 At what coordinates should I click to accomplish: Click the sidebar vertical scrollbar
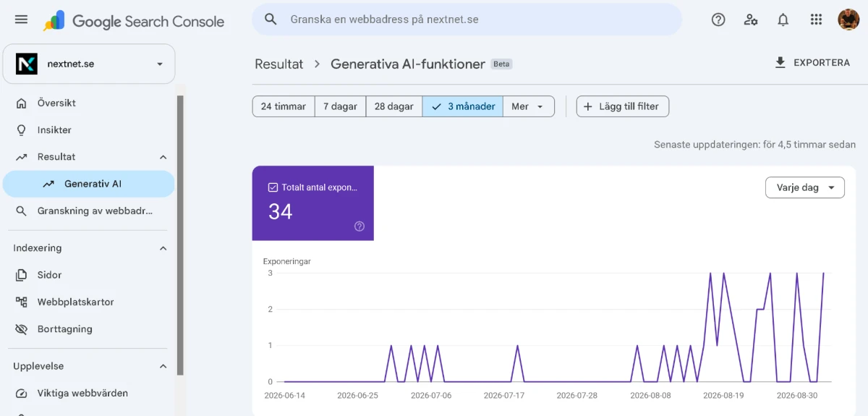pos(180,235)
